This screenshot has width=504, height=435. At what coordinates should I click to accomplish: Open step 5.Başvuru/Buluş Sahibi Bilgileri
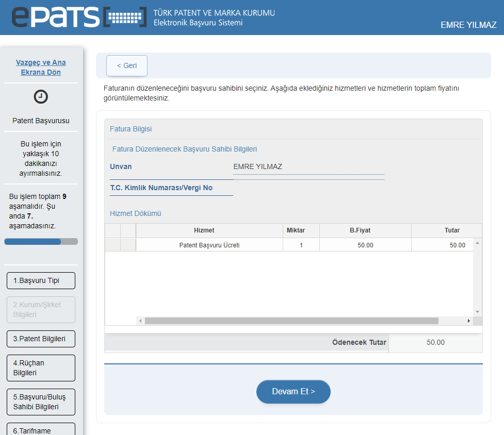41,402
